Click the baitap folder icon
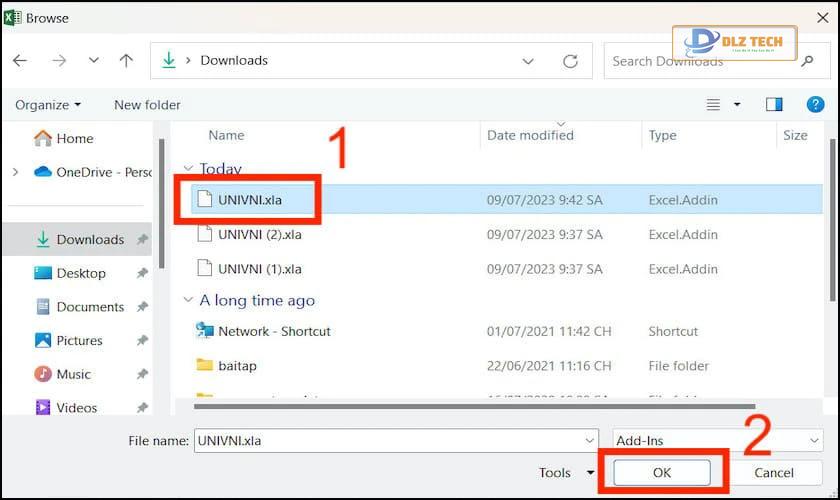 (x=204, y=365)
